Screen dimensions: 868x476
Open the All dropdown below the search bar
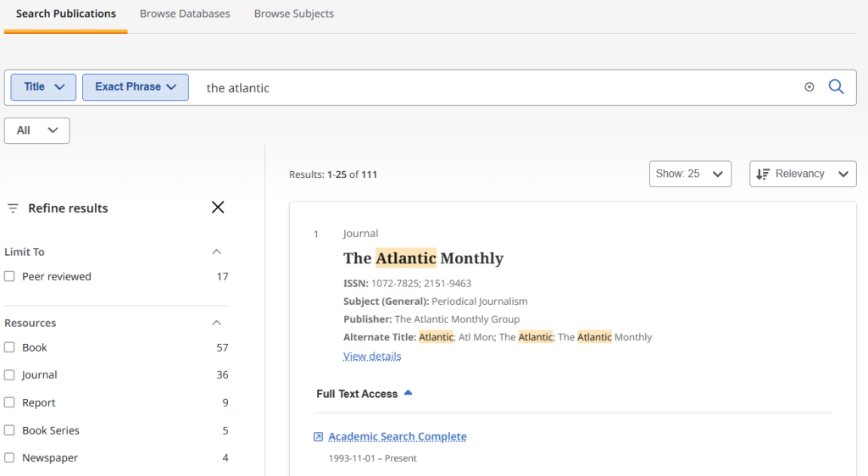click(x=36, y=130)
